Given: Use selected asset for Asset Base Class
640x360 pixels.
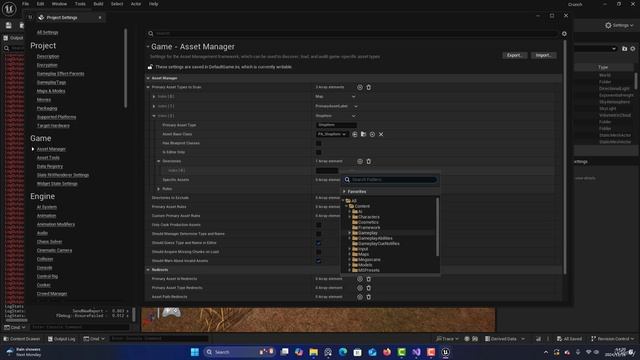Looking at the screenshot, I should 355,134.
